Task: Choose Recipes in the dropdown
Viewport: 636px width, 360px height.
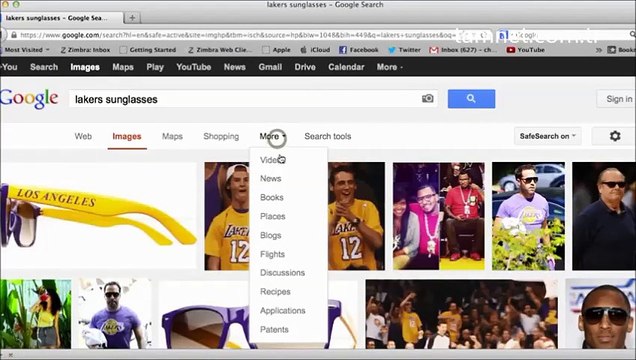Action: [275, 292]
